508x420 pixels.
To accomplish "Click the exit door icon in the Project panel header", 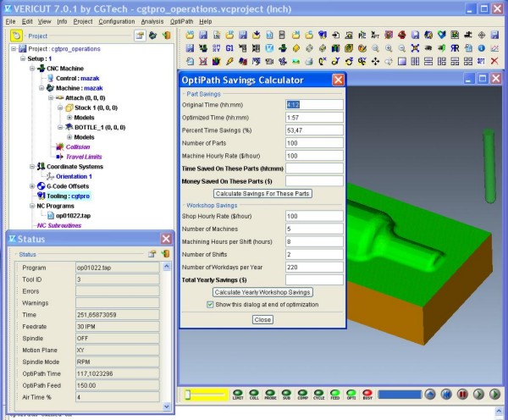I will 167,36.
